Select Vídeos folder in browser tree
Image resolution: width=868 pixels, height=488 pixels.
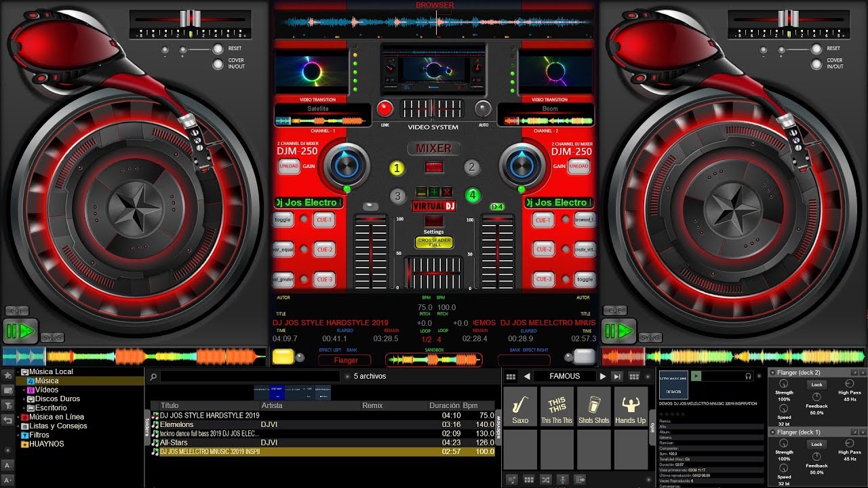coord(47,390)
